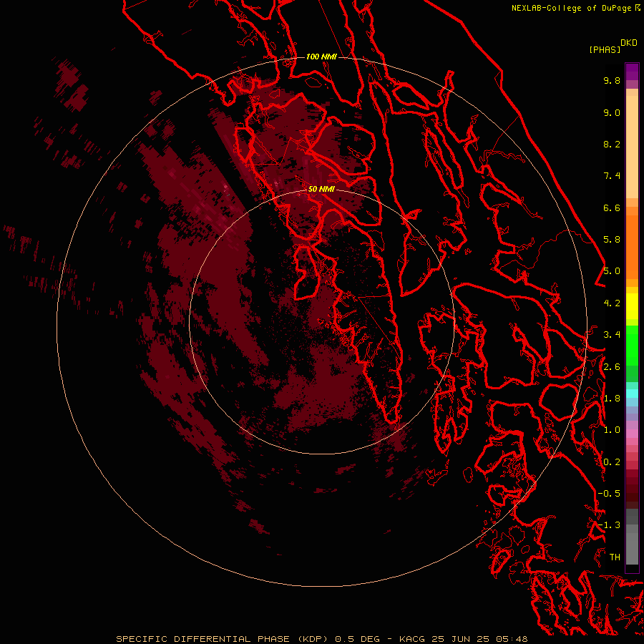644x644 pixels.
Task: Click the -0.5 value on the color scale
Action: pyautogui.click(x=609, y=494)
